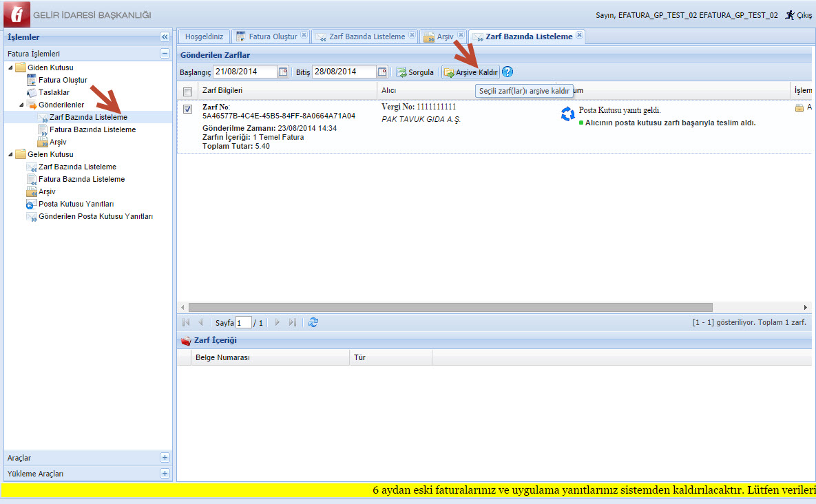The image size is (816, 504).
Task: Close the Arşiv tab
Action: pyautogui.click(x=461, y=36)
